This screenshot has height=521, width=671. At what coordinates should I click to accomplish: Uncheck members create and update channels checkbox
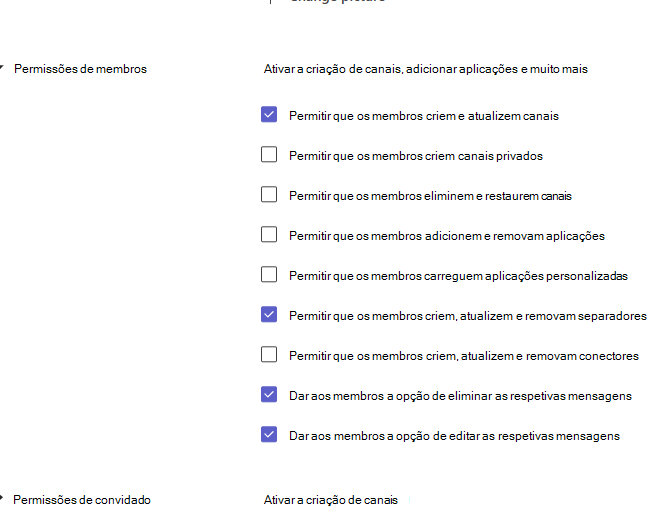click(x=269, y=115)
